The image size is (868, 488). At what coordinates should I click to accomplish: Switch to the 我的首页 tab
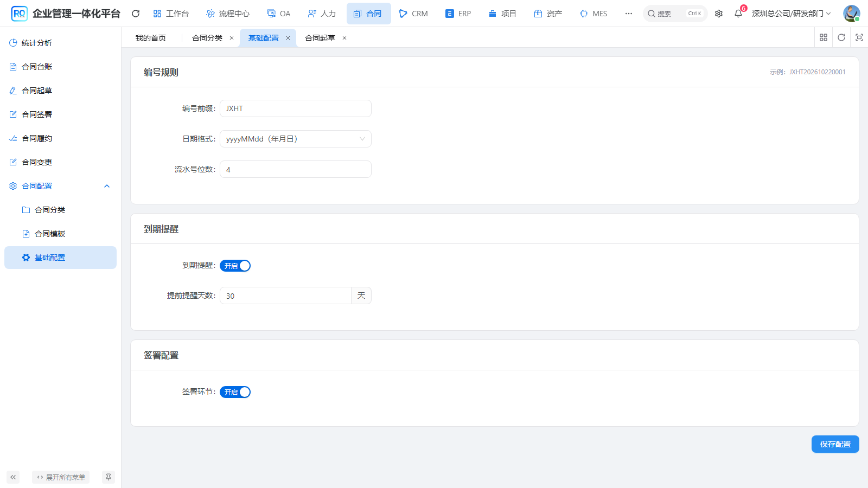(151, 38)
